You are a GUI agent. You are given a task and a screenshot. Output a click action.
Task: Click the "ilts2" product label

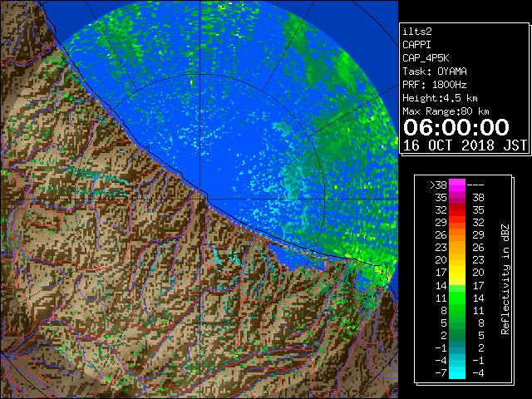pos(417,32)
